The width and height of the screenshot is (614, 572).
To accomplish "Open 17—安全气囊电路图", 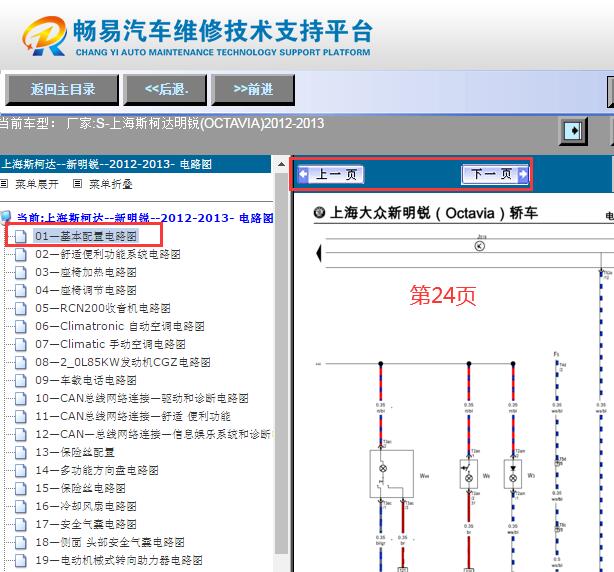I will (86, 524).
